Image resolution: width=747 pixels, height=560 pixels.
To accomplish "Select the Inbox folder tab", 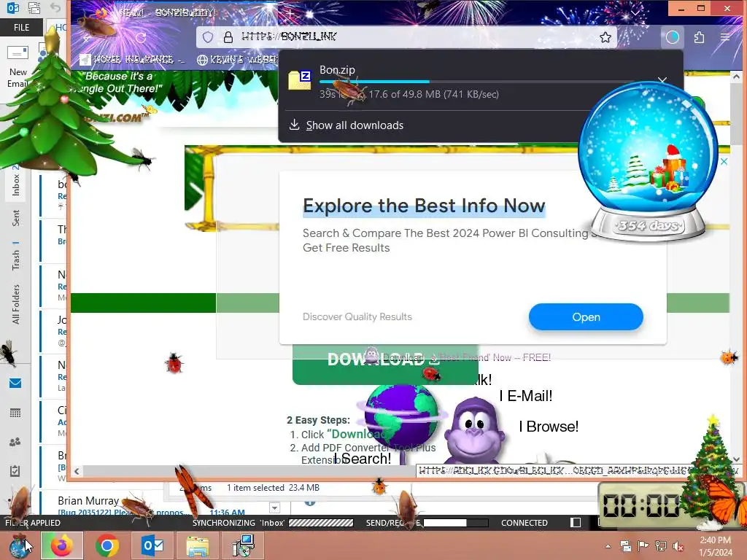I will point(15,181).
